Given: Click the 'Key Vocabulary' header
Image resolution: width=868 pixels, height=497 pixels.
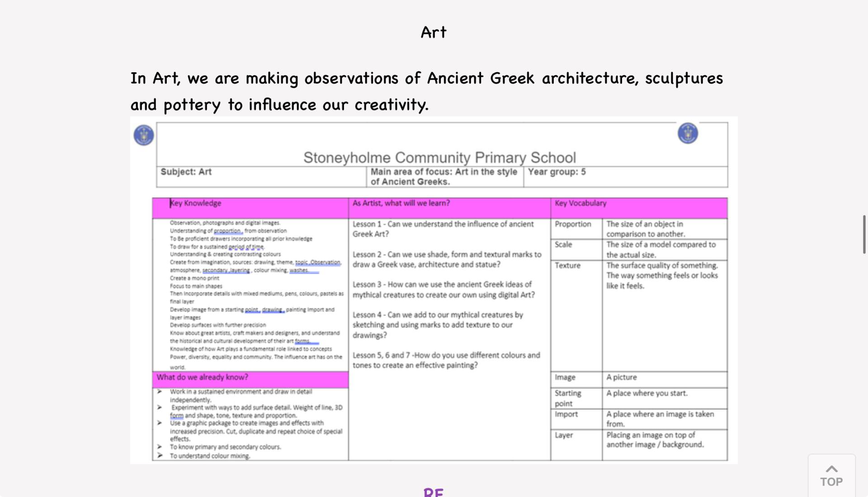Looking at the screenshot, I should point(639,208).
